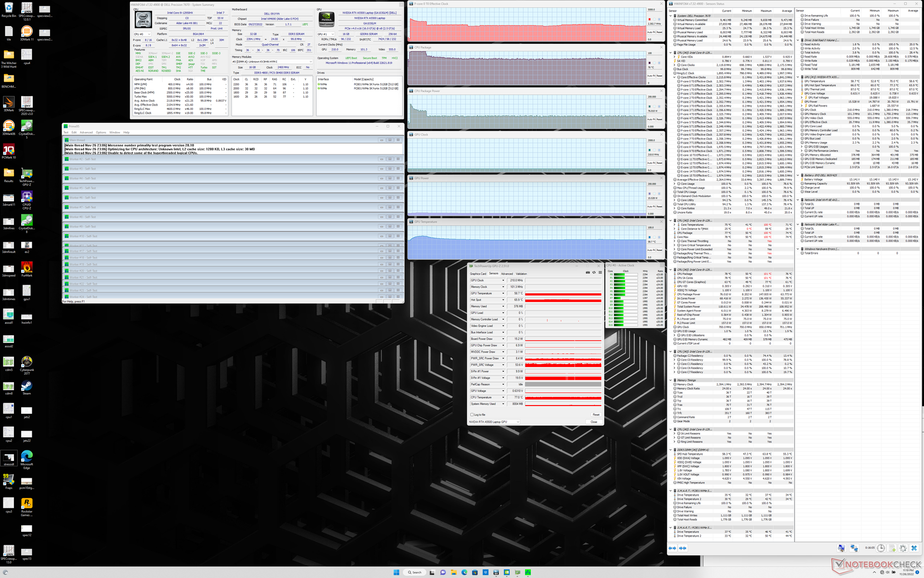This screenshot has height=578, width=924.
Task: Click the GPU-Z refresh icon
Action: point(594,273)
